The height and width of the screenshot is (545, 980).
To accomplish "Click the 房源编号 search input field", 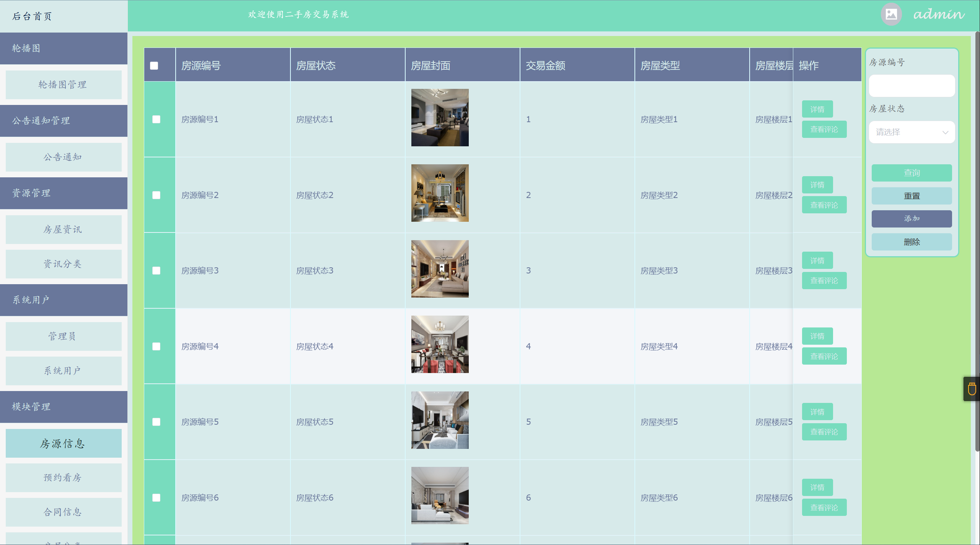I will 911,86.
